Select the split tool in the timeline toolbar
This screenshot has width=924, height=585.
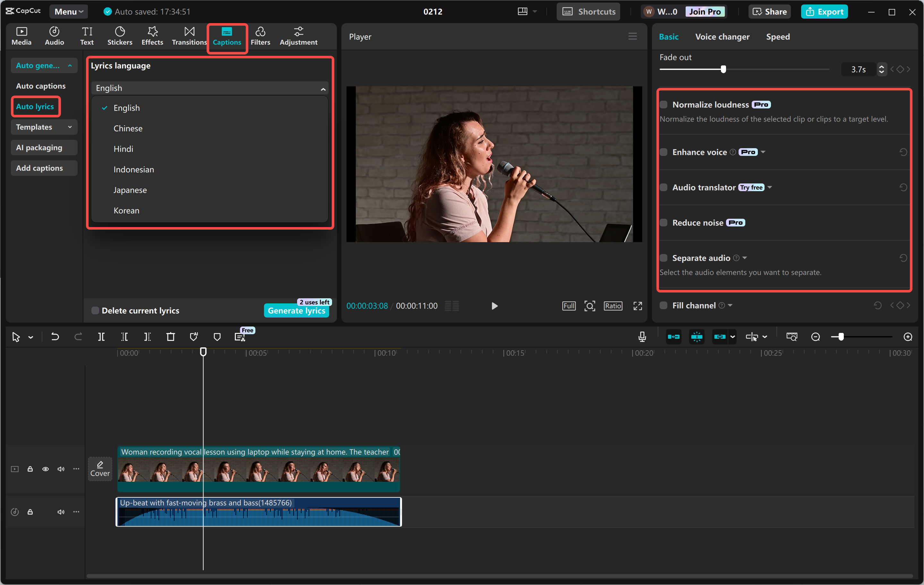coord(102,336)
